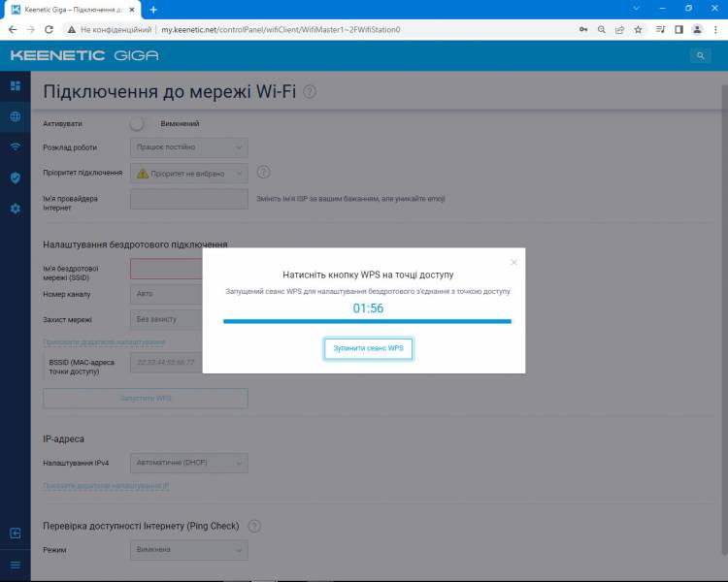This screenshot has height=582, width=728.
Task: Open the Network security shield icon
Action: 16,178
